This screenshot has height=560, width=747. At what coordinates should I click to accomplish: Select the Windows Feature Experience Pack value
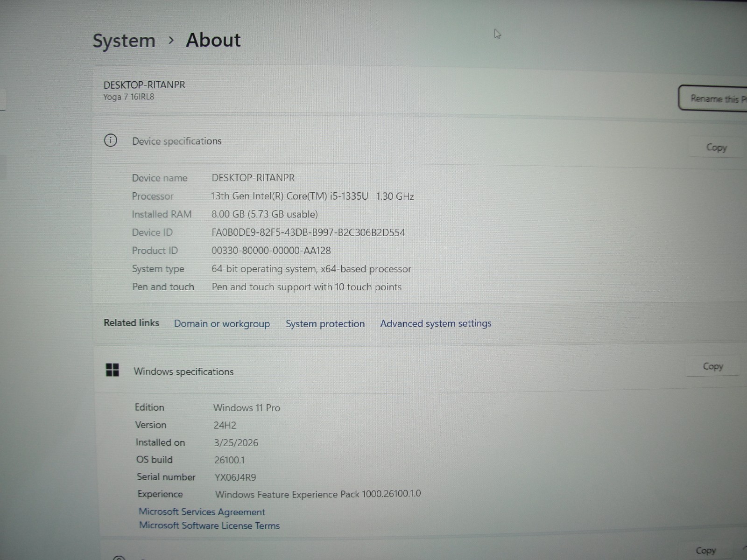[318, 494]
